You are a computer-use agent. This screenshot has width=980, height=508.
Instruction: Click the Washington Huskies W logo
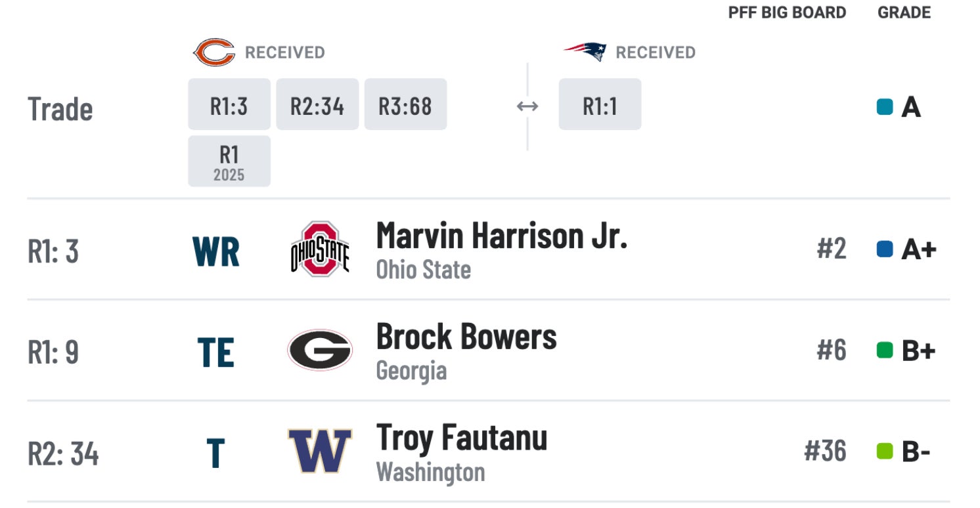point(320,452)
